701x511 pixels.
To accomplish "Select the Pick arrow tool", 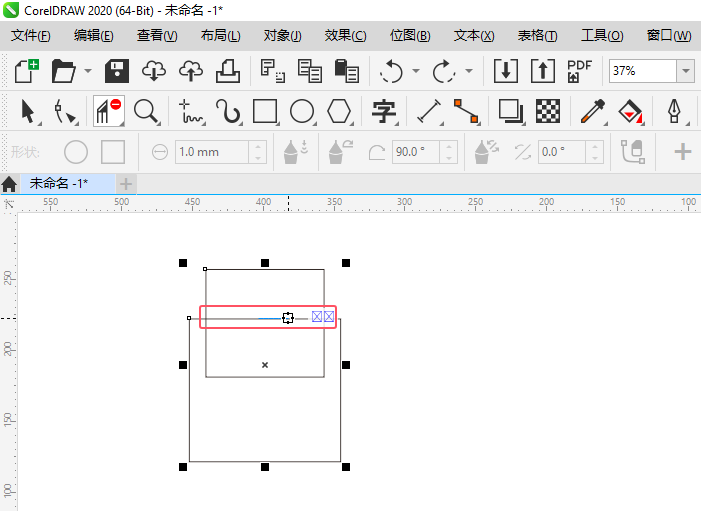I will (28, 111).
